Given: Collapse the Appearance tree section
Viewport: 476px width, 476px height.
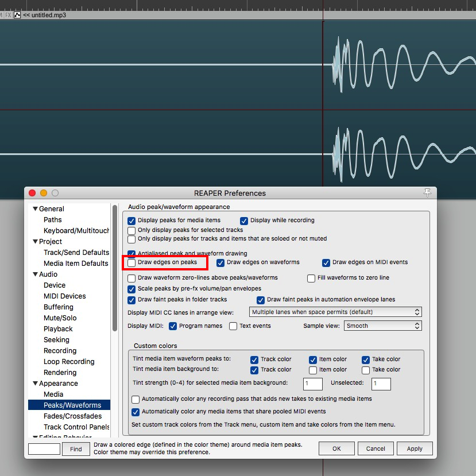Looking at the screenshot, I should [35, 384].
